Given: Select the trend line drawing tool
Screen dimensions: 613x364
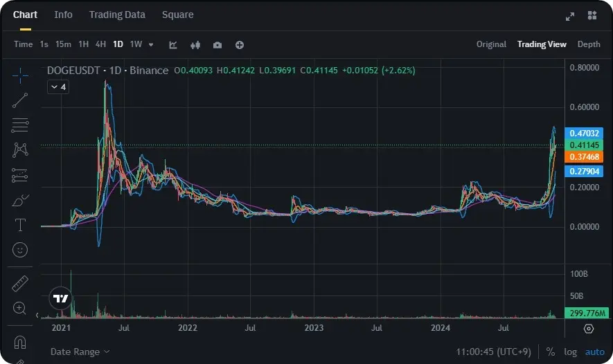Looking at the screenshot, I should pyautogui.click(x=20, y=100).
